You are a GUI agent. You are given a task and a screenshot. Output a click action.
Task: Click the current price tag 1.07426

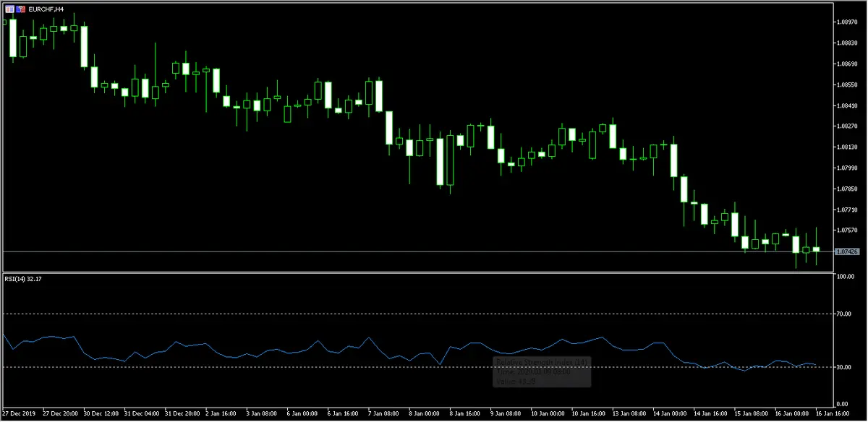click(x=846, y=251)
